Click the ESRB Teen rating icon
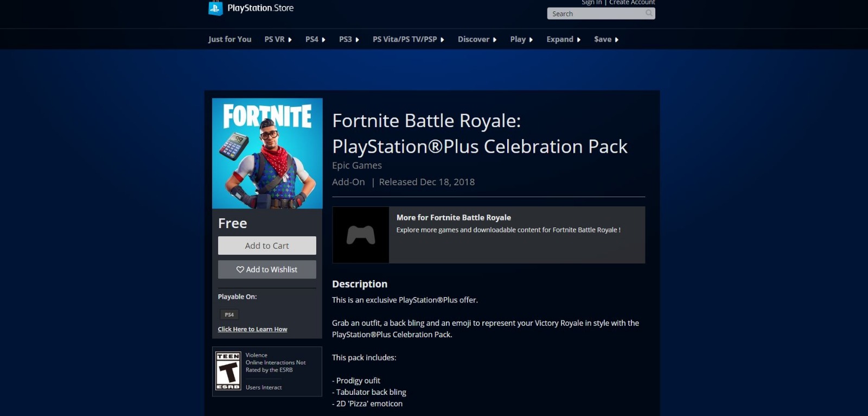 point(228,371)
